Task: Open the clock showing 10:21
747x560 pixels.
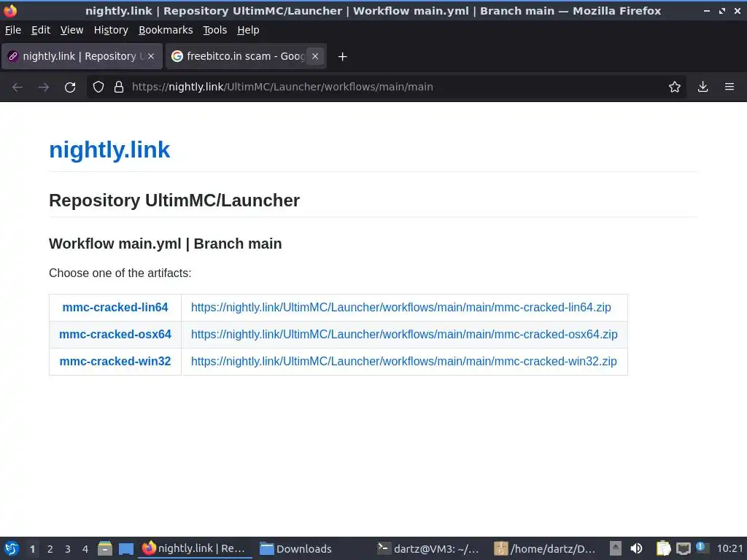Action: (729, 548)
